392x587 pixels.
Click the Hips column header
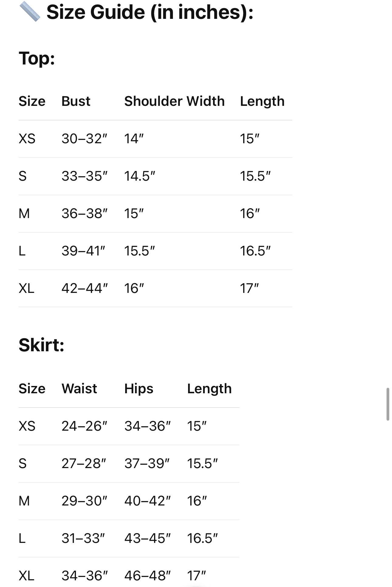139,389
